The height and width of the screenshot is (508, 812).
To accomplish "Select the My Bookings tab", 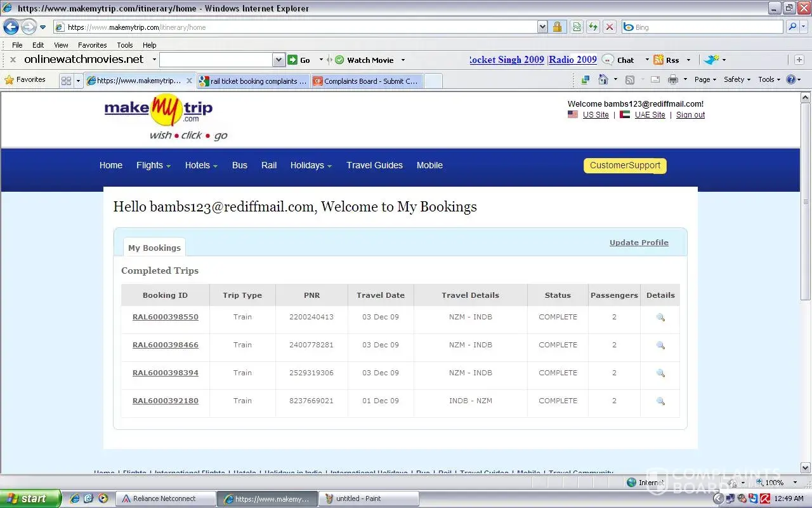I will [x=154, y=248].
